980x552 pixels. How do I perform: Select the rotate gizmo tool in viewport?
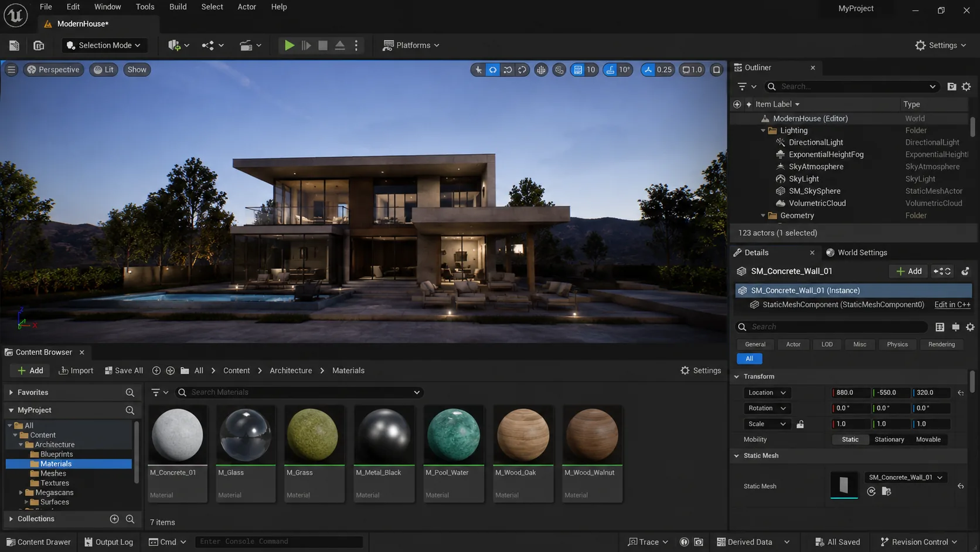(508, 70)
